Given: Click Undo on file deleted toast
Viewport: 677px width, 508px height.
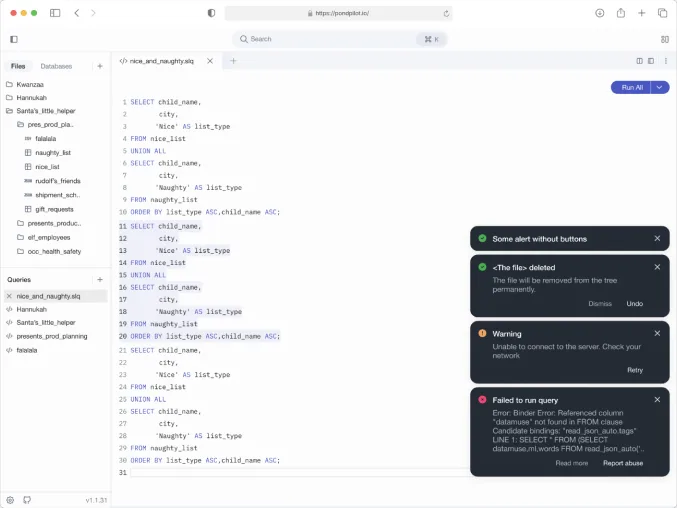Looking at the screenshot, I should 634,304.
